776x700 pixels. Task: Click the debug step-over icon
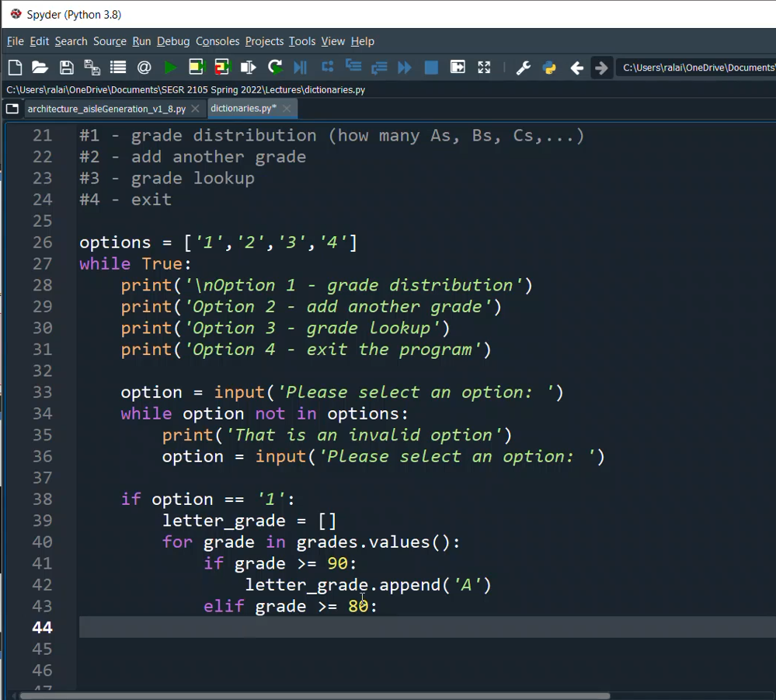click(x=328, y=67)
